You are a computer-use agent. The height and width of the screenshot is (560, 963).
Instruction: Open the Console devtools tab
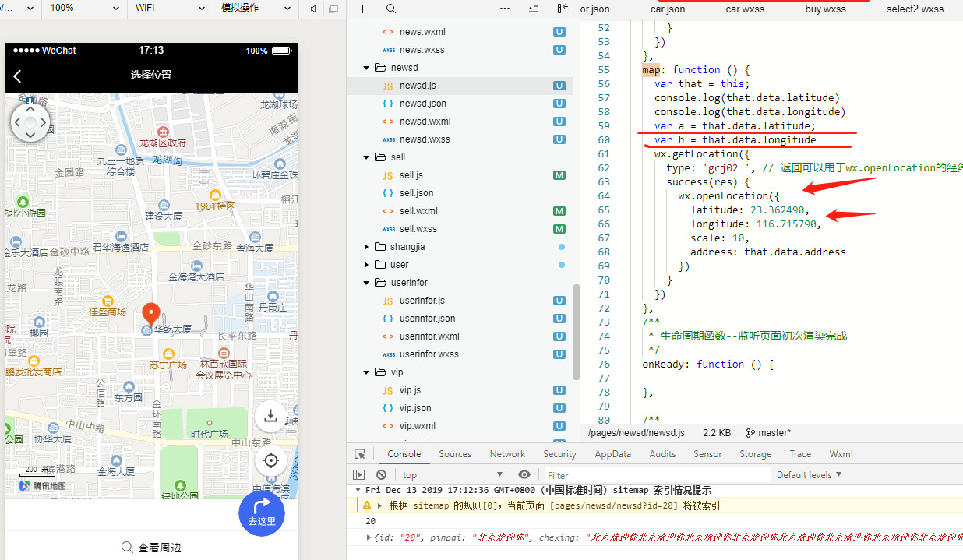click(x=404, y=454)
